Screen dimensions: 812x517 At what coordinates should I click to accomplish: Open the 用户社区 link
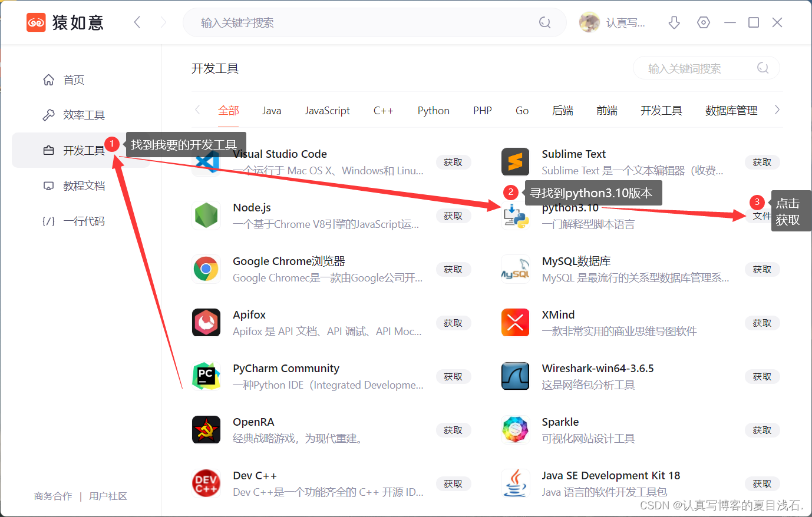click(x=108, y=496)
